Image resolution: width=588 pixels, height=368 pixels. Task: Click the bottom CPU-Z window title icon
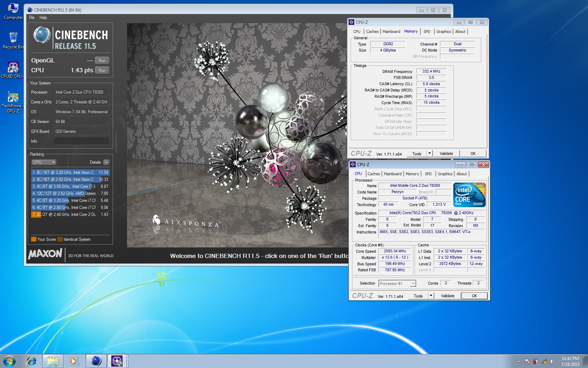[353, 164]
